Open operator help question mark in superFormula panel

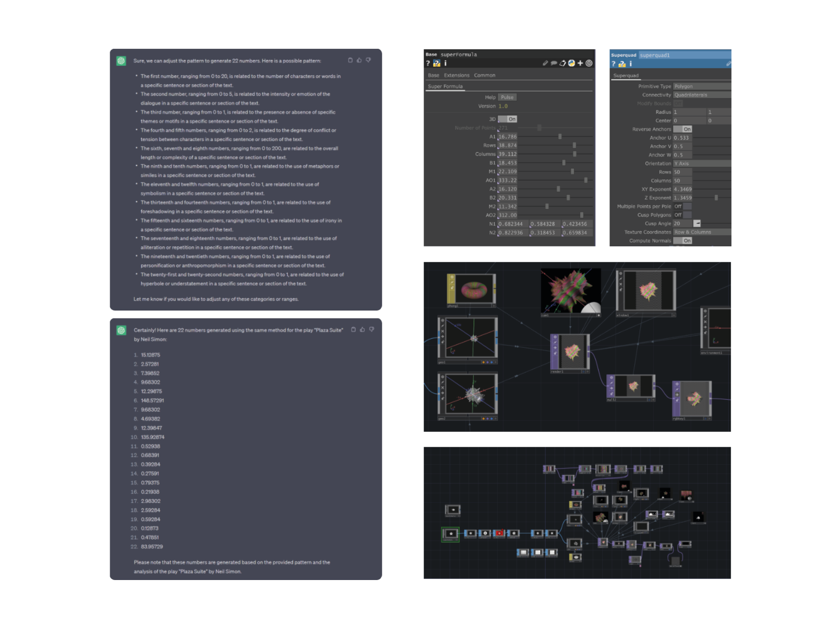(x=428, y=63)
